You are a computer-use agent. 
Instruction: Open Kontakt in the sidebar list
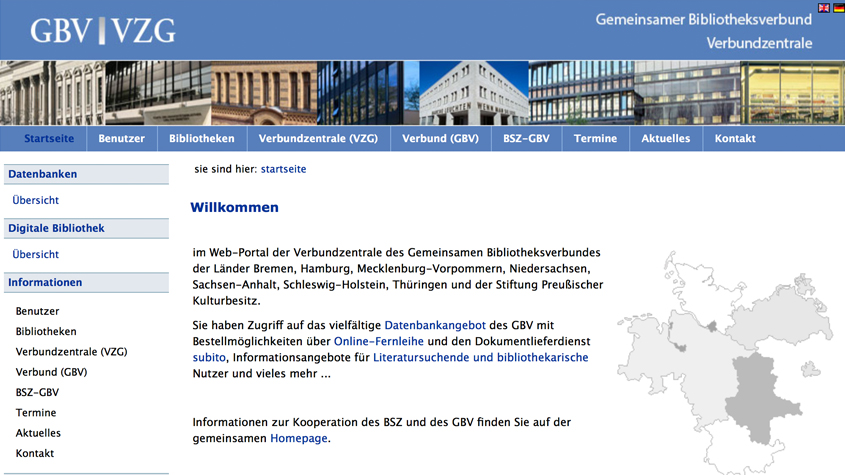pos(34,453)
